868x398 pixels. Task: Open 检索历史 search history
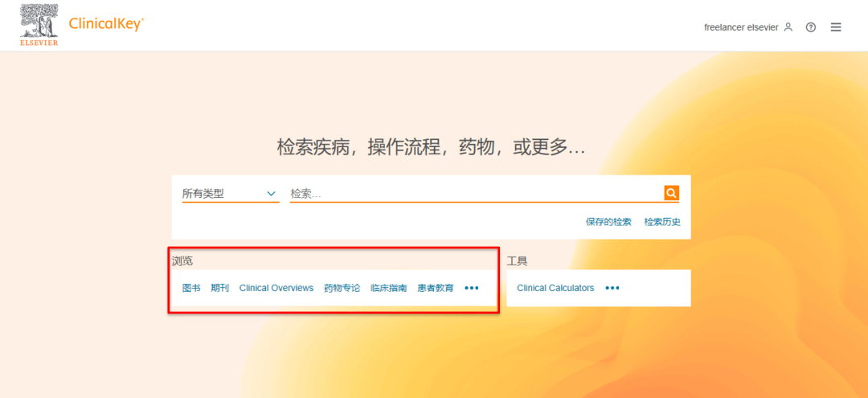coord(662,222)
